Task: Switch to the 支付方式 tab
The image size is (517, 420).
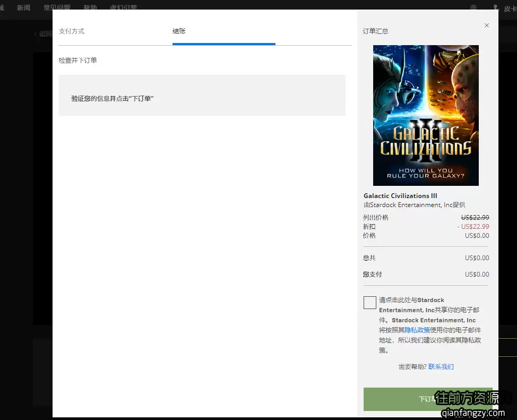Action: point(72,31)
